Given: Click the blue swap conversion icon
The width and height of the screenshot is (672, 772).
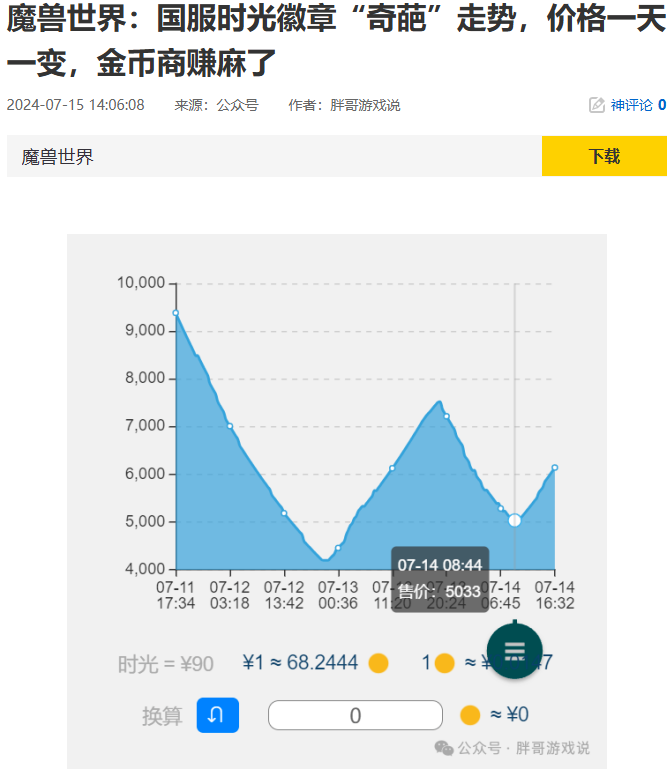Looking at the screenshot, I should point(217,715).
